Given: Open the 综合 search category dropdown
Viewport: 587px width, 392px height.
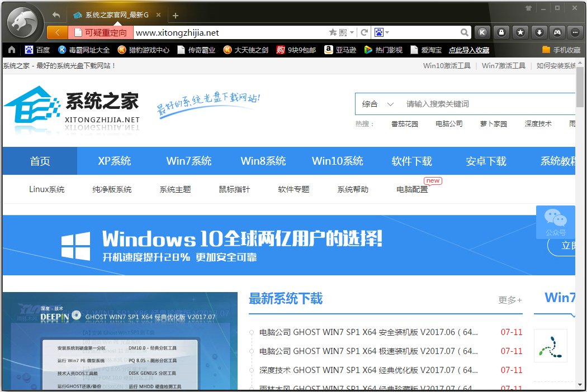Looking at the screenshot, I should click(378, 104).
